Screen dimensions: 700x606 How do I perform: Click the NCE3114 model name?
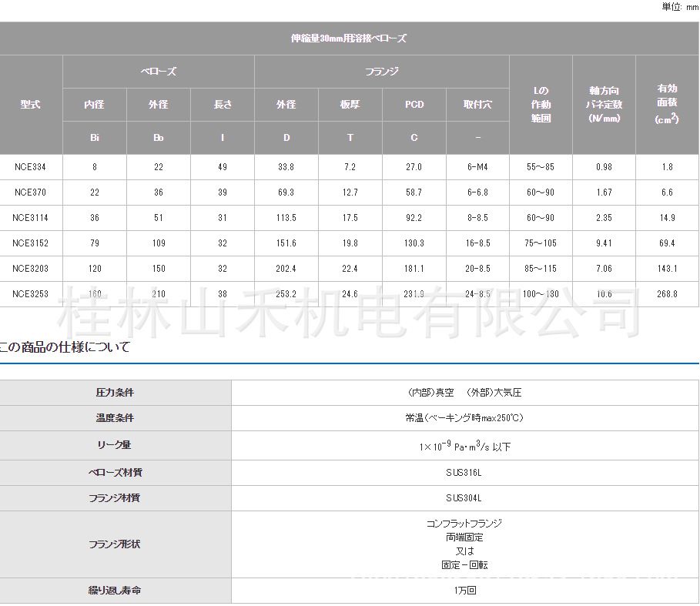pos(31,218)
